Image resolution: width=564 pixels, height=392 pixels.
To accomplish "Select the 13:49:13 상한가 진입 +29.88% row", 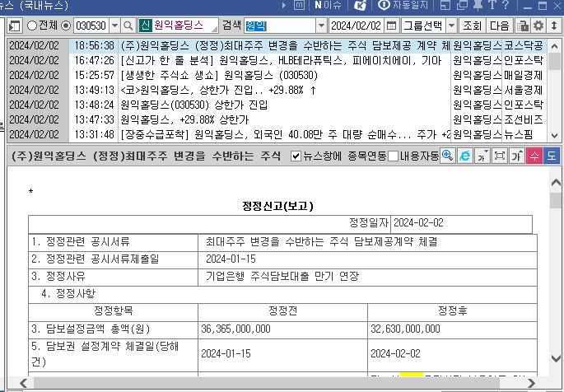I will click(277, 90).
